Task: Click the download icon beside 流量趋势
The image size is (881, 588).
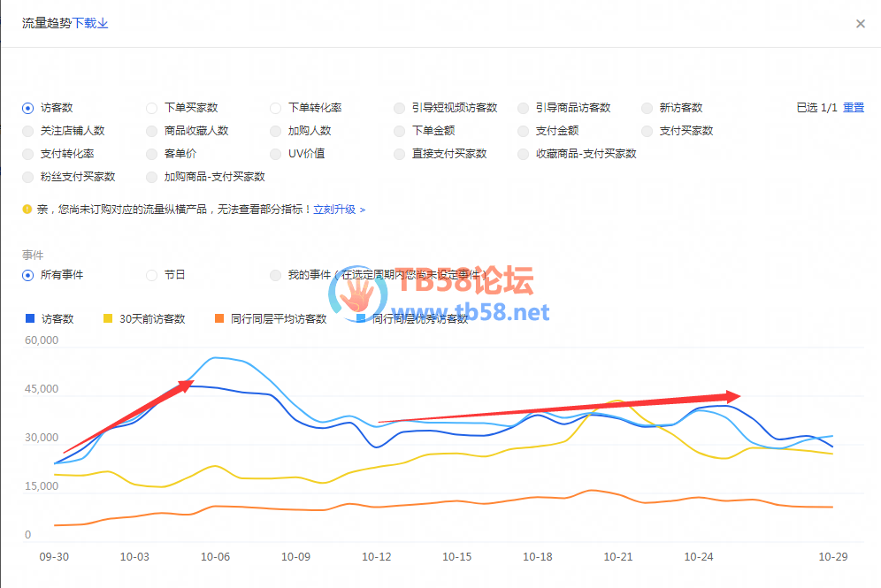Action: tap(103, 24)
